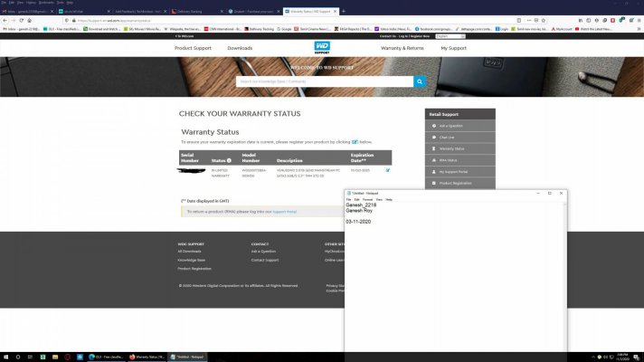Open Warranty & Returns navigation menu

point(402,48)
